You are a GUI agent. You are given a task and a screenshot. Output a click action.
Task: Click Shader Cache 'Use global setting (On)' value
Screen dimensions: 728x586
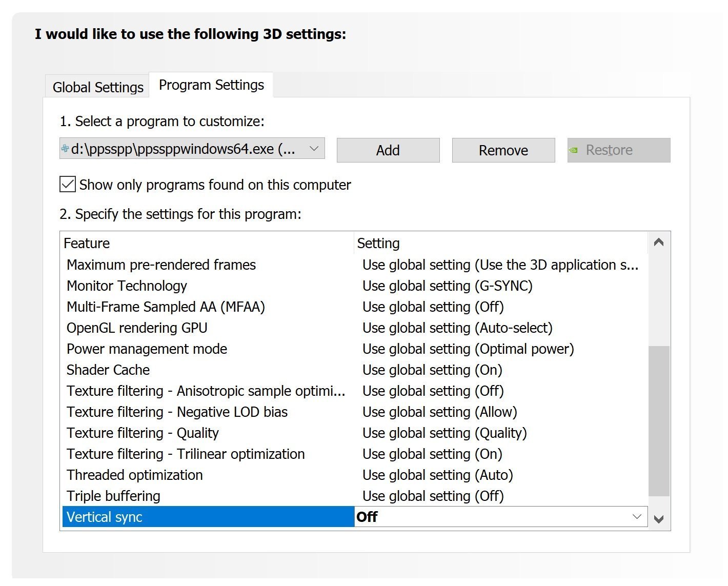(432, 370)
